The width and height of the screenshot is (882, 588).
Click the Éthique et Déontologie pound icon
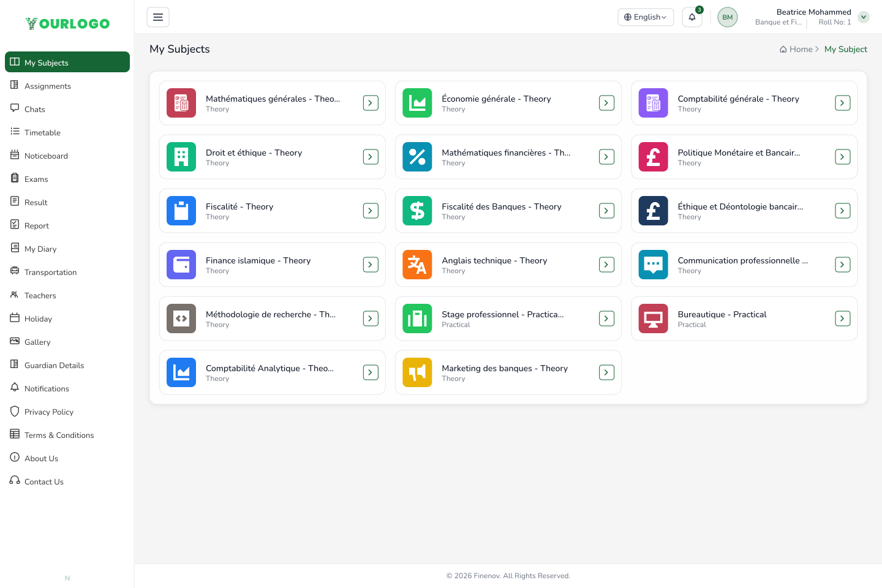[x=654, y=211]
